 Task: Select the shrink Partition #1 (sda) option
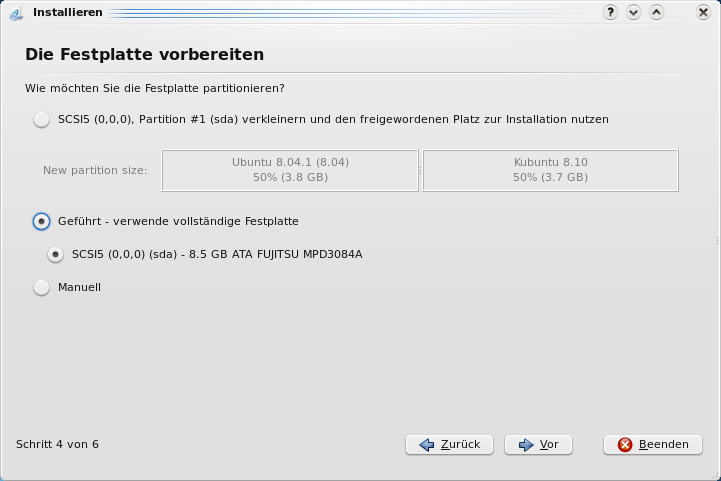pos(41,120)
